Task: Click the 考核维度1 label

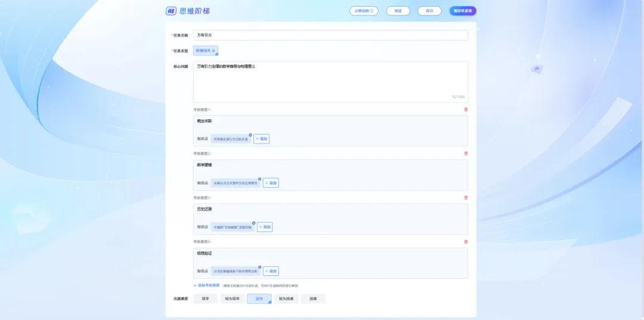Action: [x=202, y=110]
